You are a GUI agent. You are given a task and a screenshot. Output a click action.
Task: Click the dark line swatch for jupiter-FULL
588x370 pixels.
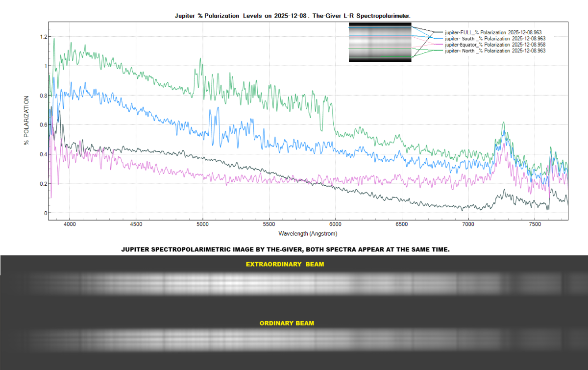click(x=437, y=32)
